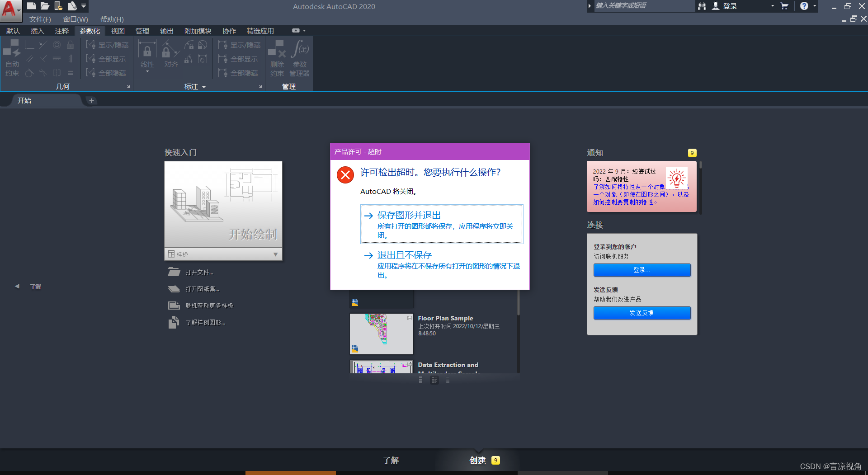Click the 删除约束 icon in ribbon

(x=277, y=48)
